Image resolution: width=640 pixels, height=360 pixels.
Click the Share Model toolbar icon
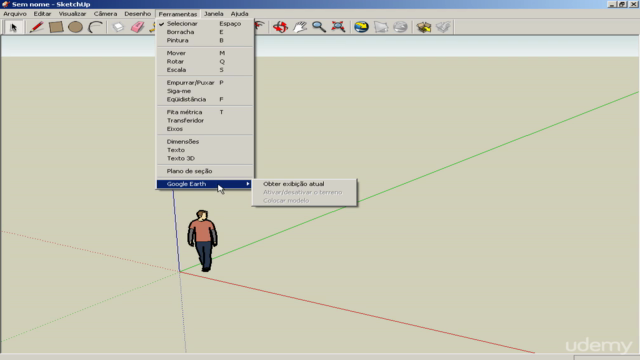(x=443, y=27)
